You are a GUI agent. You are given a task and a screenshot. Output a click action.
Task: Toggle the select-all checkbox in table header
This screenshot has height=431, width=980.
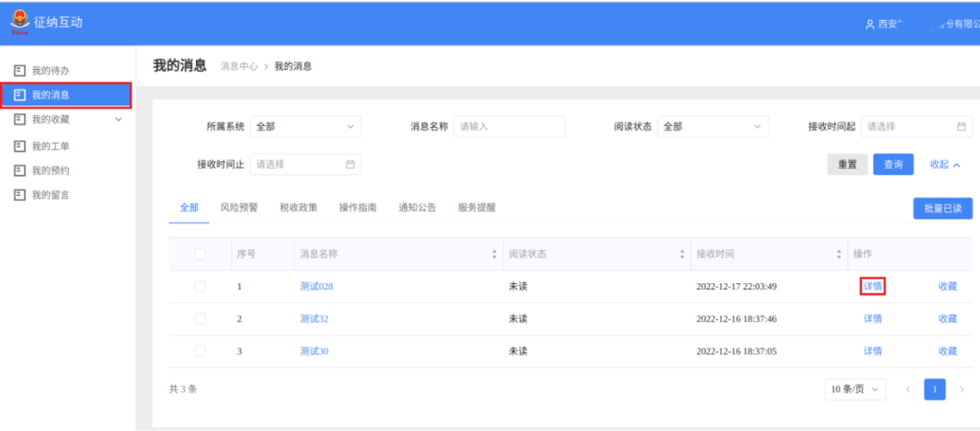coord(200,254)
